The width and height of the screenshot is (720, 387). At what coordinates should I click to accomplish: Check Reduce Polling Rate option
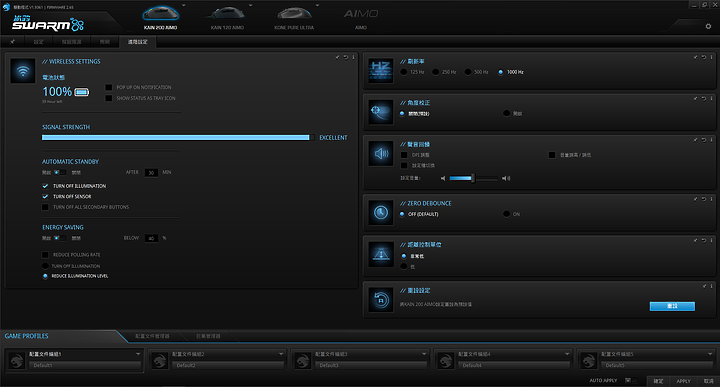(45, 255)
